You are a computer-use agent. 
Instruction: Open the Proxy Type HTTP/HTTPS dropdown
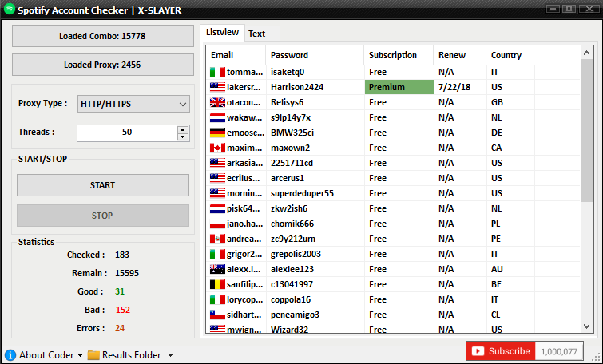point(133,104)
